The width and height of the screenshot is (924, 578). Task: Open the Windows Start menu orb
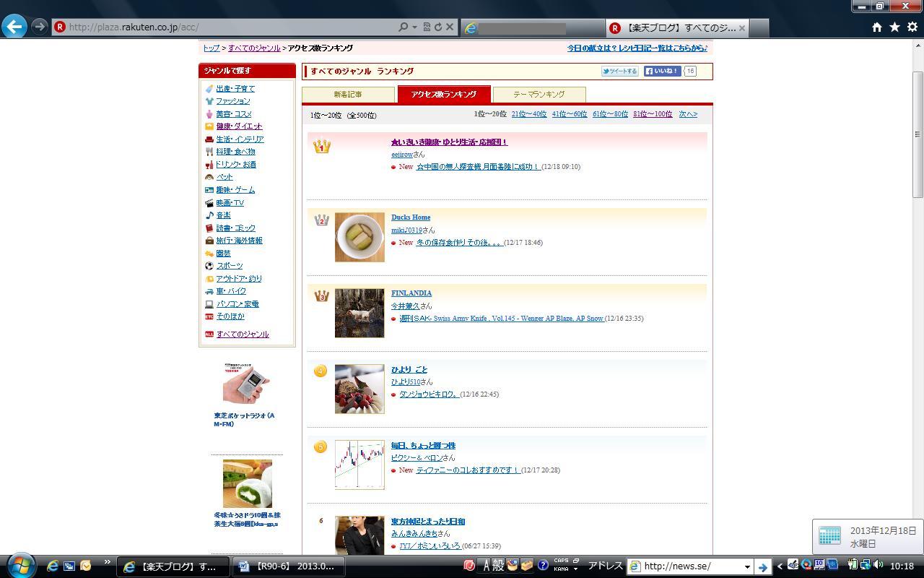pos(19,566)
